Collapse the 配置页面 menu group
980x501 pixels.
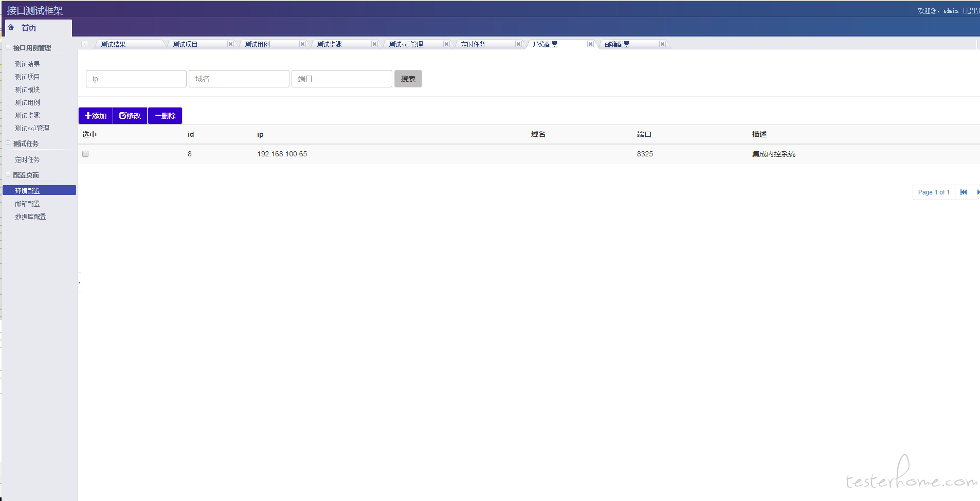(x=8, y=174)
